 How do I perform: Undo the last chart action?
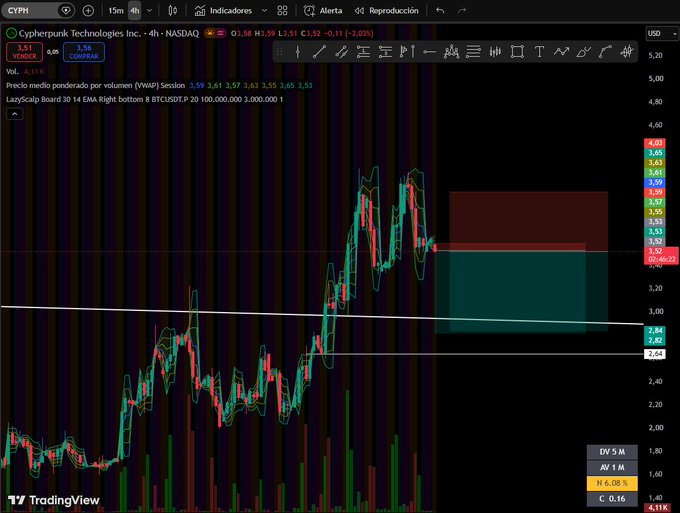click(440, 10)
